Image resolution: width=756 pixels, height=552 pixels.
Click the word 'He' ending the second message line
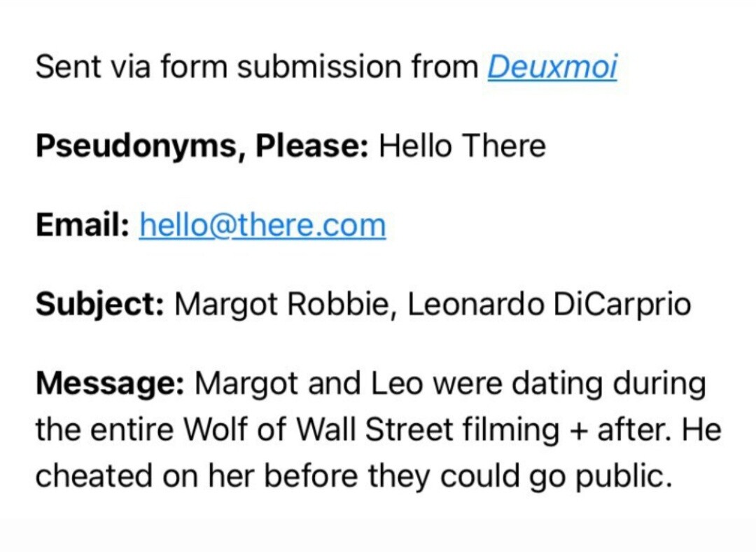coord(703,430)
